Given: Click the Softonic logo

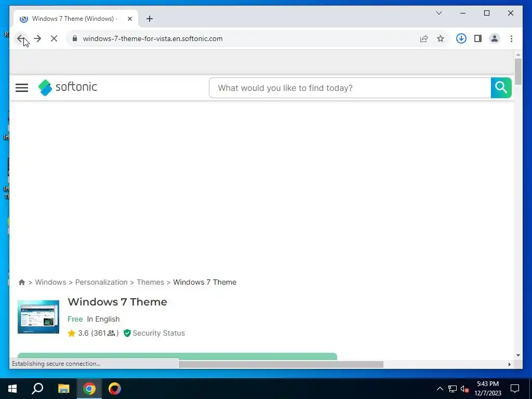Looking at the screenshot, I should pos(68,87).
